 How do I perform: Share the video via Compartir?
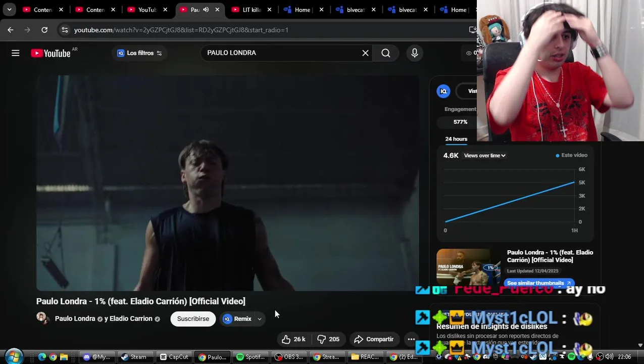pyautogui.click(x=374, y=339)
